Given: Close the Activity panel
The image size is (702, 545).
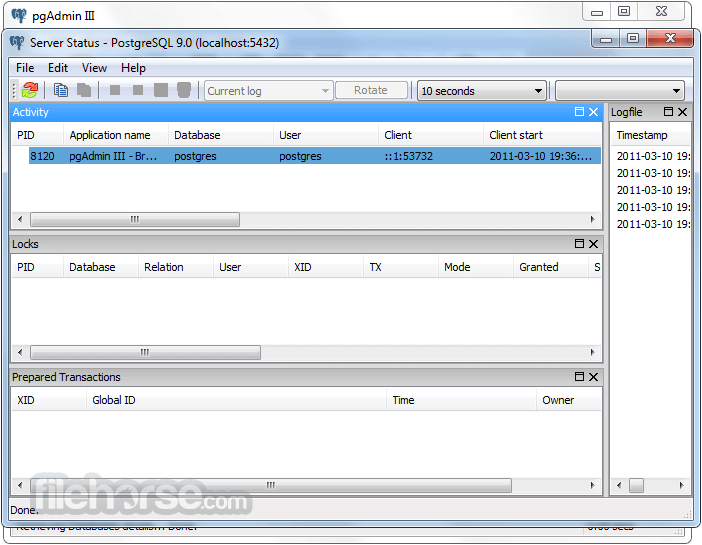Looking at the screenshot, I should tap(593, 112).
